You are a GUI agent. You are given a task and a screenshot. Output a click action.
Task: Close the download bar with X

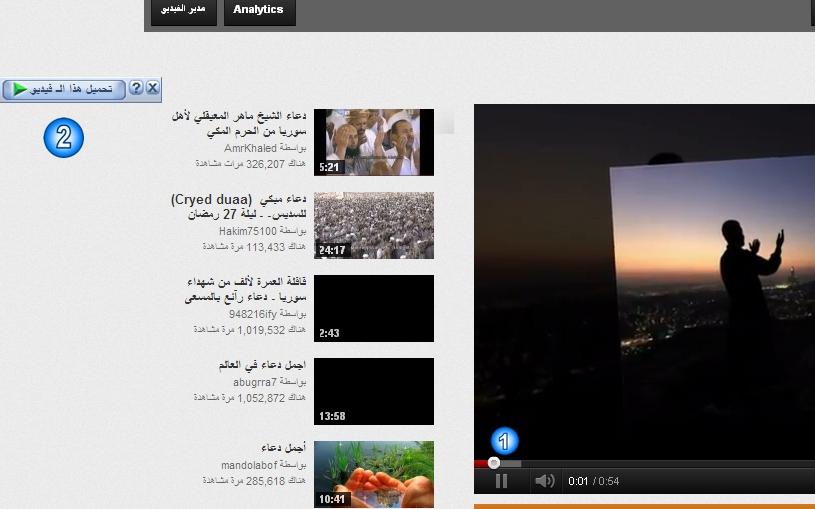click(x=152, y=88)
